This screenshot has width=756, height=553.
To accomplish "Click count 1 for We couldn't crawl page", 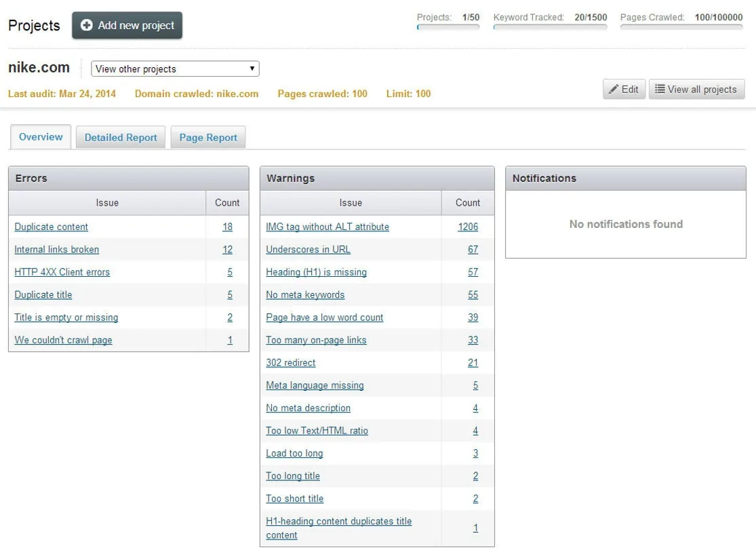I will (230, 340).
